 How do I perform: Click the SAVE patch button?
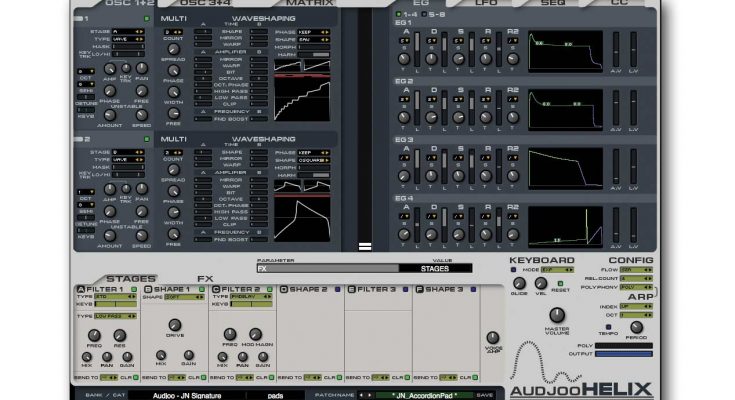coord(484,394)
